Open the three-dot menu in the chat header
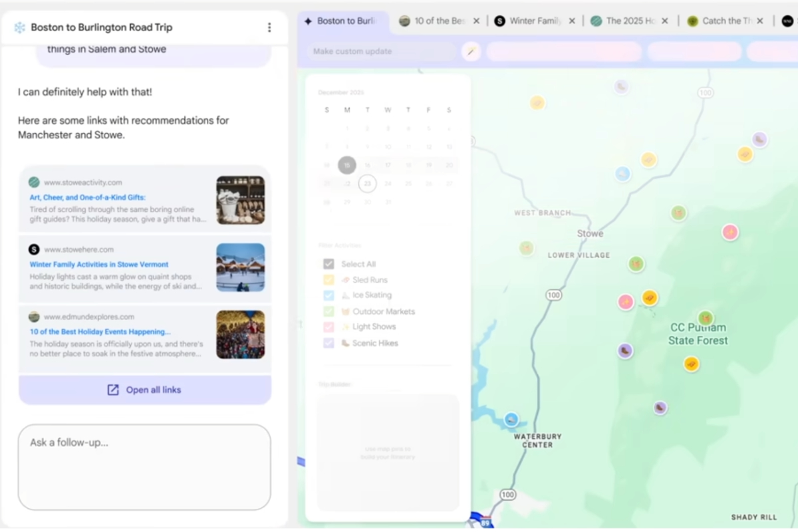This screenshot has height=532, width=798. [269, 27]
